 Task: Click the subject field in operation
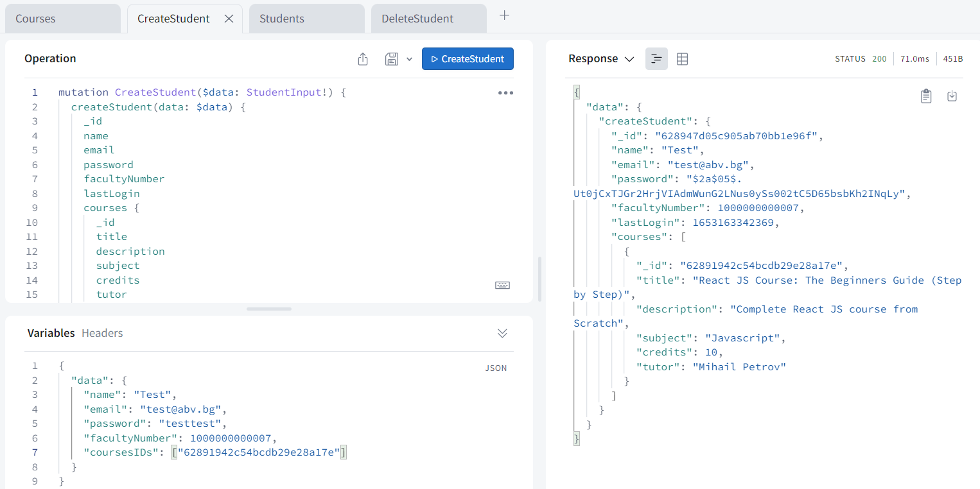(x=118, y=266)
